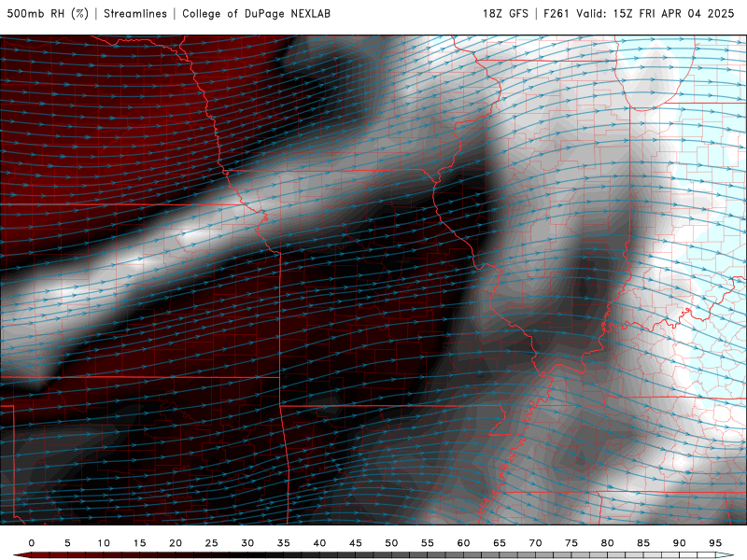The height and width of the screenshot is (560, 747).
Task: Click the '75' value on color scale
Action: click(x=571, y=543)
